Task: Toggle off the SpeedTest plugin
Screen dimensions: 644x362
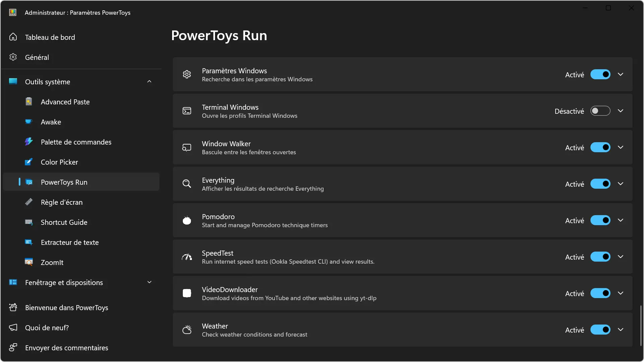Action: 600,257
